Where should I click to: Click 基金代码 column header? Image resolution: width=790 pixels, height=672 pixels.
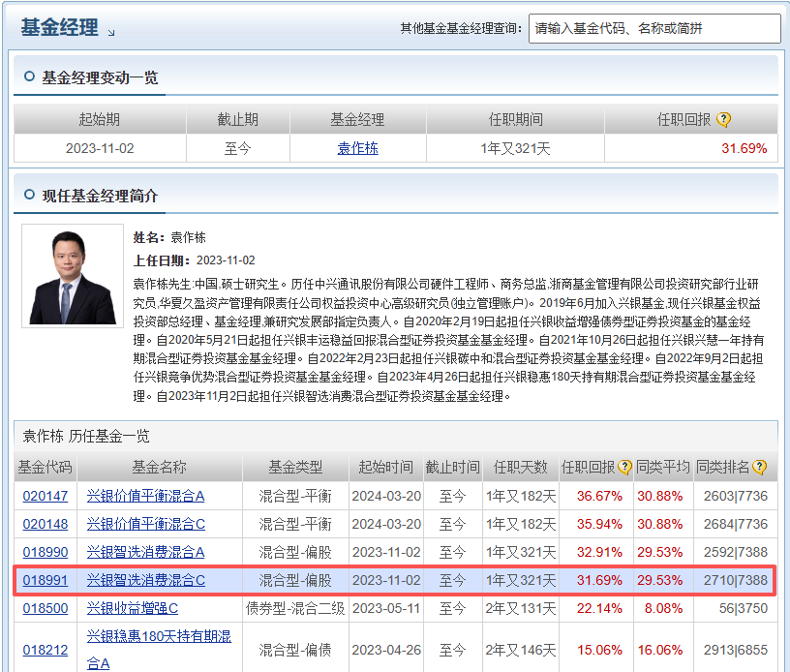[x=46, y=468]
